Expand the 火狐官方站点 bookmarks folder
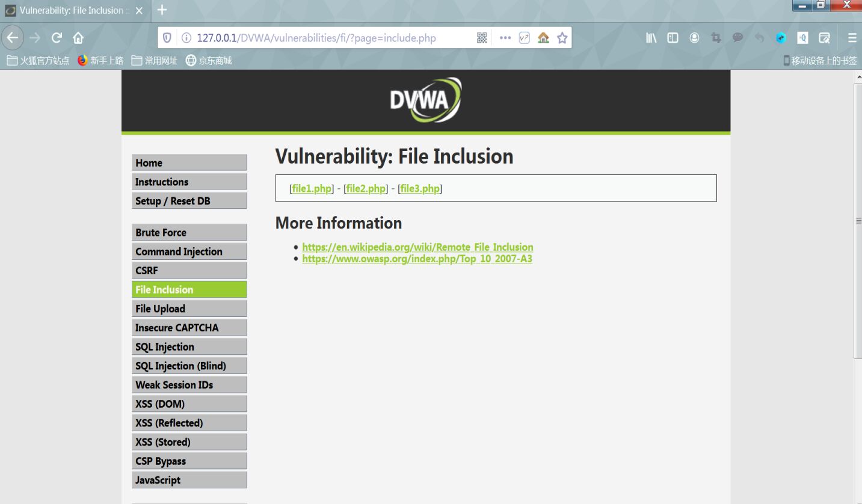The height and width of the screenshot is (504, 862). (38, 60)
